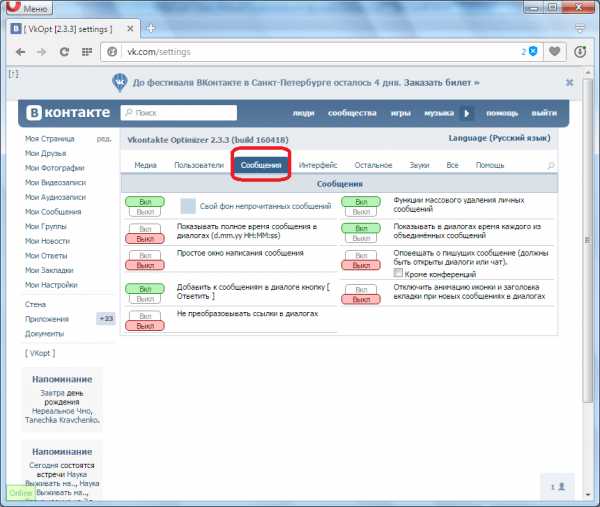Select the Сообщения tab
600x507 pixels.
coord(261,165)
